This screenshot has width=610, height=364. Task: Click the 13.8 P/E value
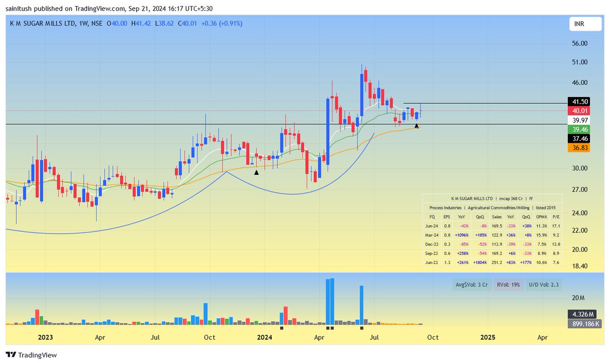pos(556,244)
